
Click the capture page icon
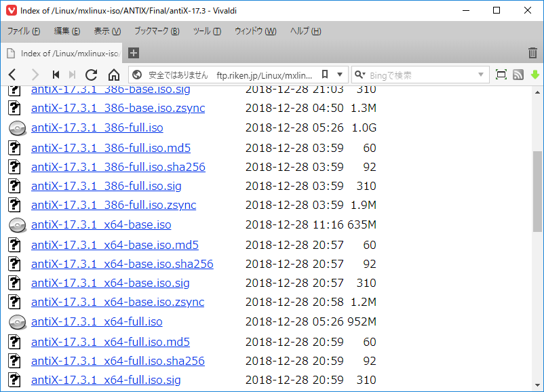[501, 75]
